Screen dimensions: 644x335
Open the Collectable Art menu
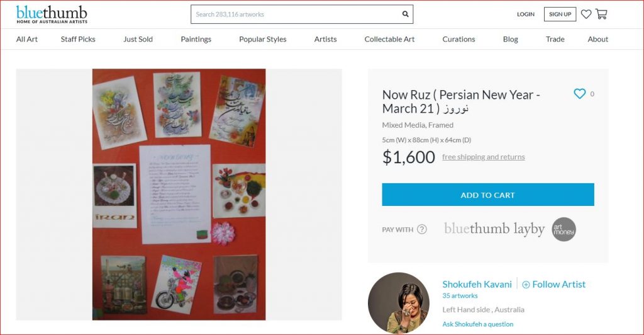[389, 39]
